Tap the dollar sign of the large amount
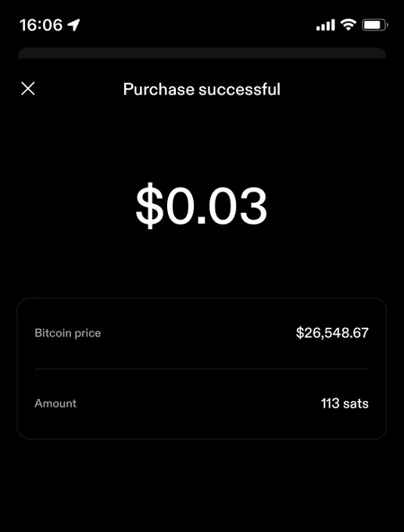 (149, 207)
